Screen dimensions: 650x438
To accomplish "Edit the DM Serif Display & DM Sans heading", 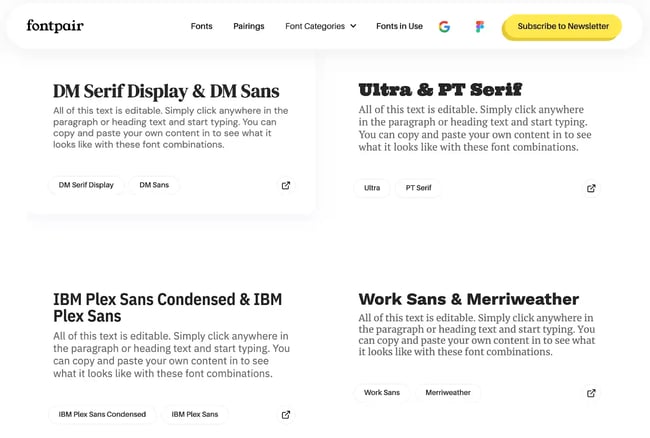I will [166, 92].
